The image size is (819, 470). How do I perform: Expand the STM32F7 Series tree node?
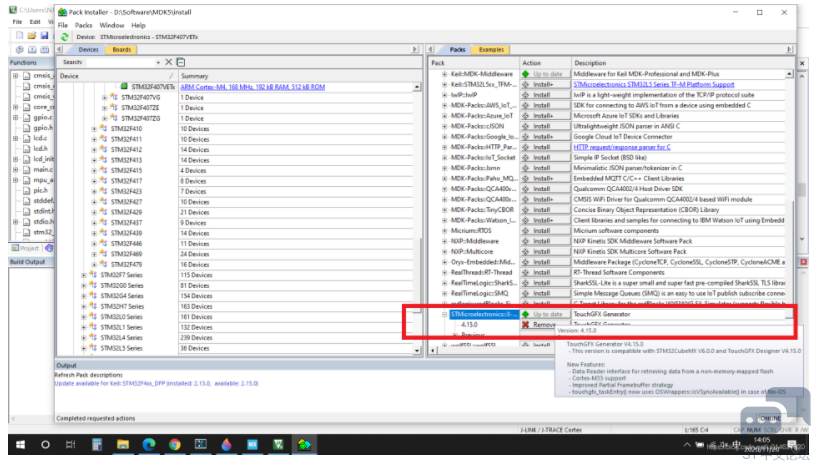pyautogui.click(x=84, y=275)
